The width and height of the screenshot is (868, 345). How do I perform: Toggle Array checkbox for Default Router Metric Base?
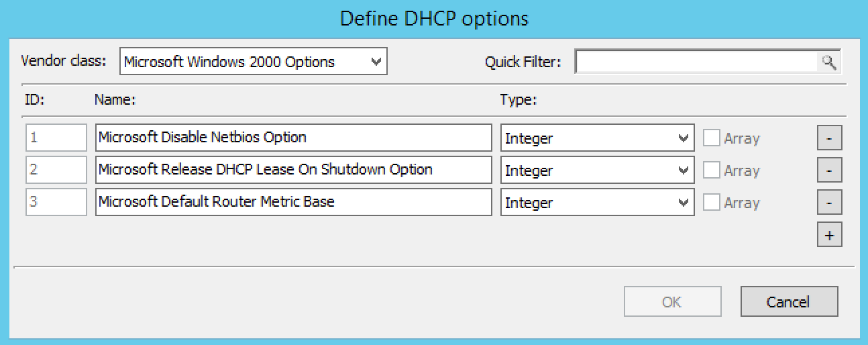[x=712, y=203]
